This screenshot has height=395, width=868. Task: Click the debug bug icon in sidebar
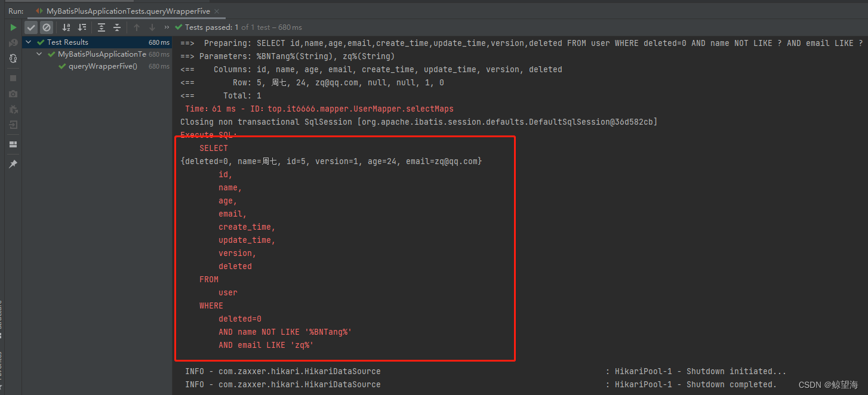13,109
